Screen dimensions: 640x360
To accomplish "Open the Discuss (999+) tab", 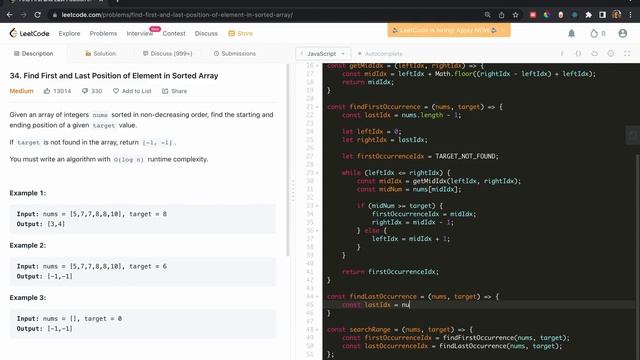I will click(167, 53).
